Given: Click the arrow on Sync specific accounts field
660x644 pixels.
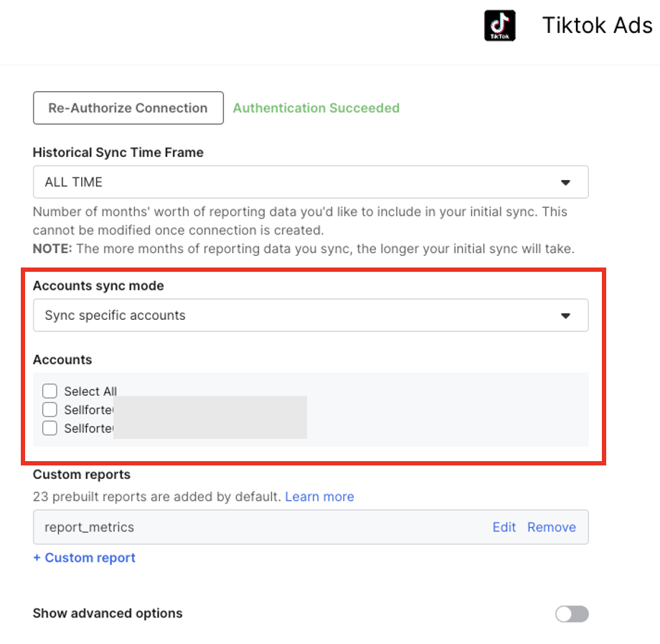Looking at the screenshot, I should coord(565,316).
